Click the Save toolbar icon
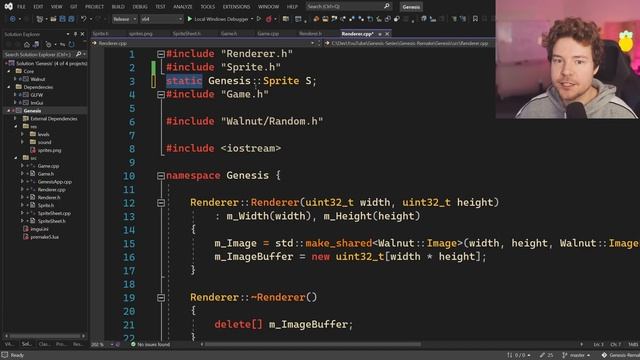 click(62, 19)
